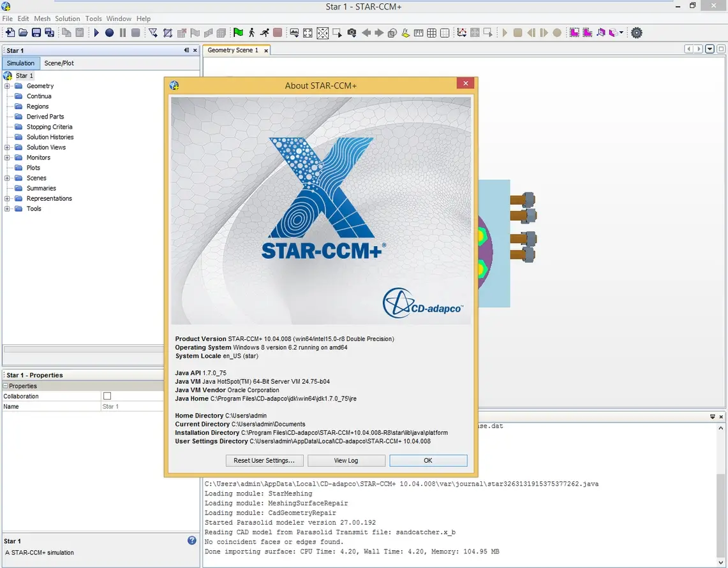Select the Derived Parts tree item
This screenshot has height=568, width=728.
(45, 117)
